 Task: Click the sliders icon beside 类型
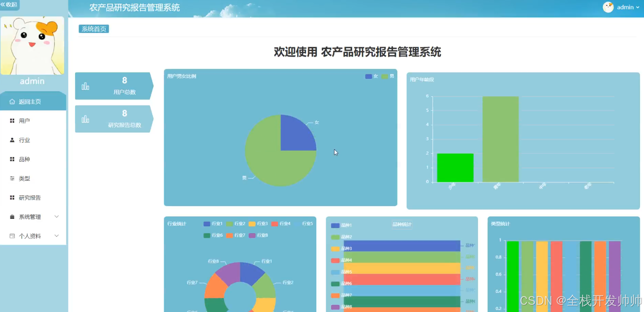click(x=12, y=178)
